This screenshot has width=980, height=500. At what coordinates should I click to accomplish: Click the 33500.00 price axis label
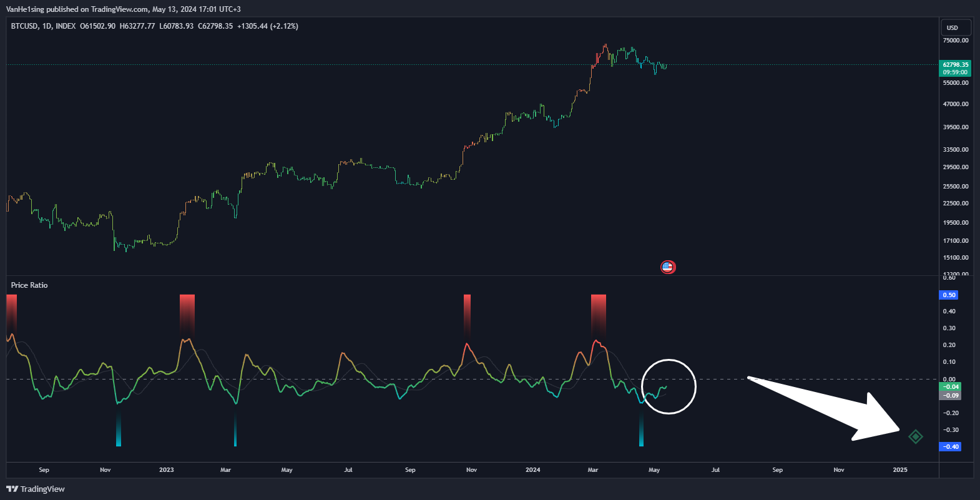(x=956, y=150)
